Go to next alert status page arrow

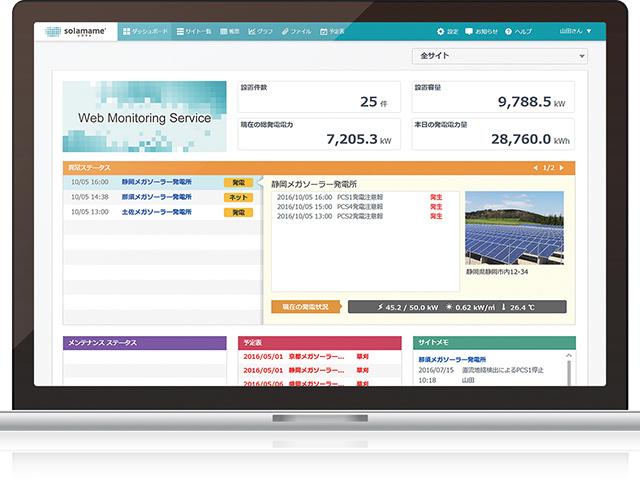(562, 168)
